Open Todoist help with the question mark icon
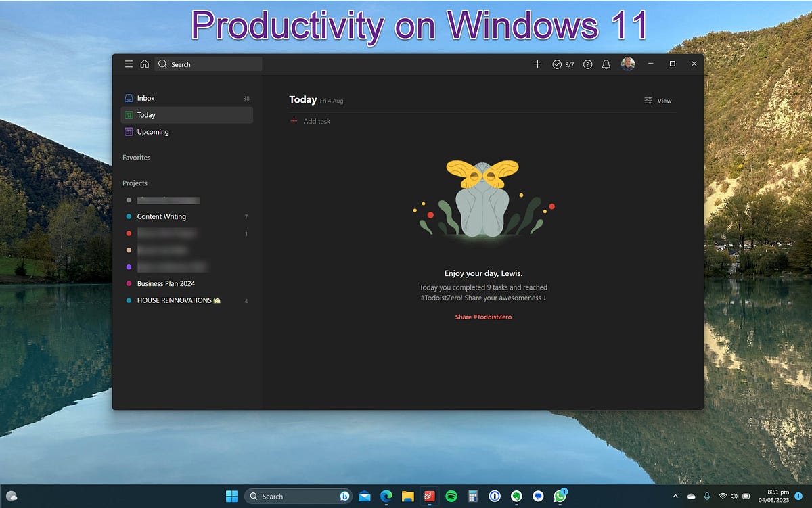 [x=587, y=64]
